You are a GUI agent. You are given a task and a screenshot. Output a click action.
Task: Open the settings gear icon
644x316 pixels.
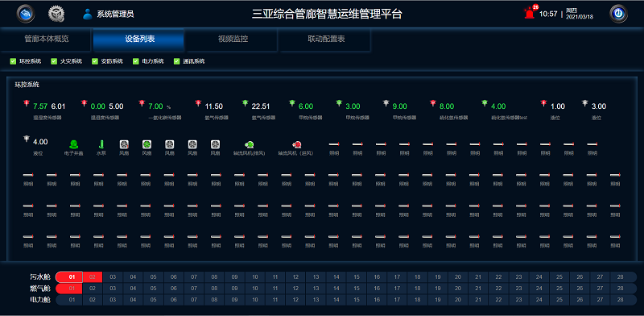coord(56,14)
